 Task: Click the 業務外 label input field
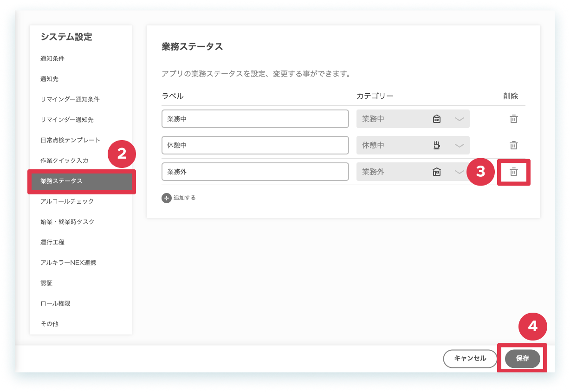[255, 172]
